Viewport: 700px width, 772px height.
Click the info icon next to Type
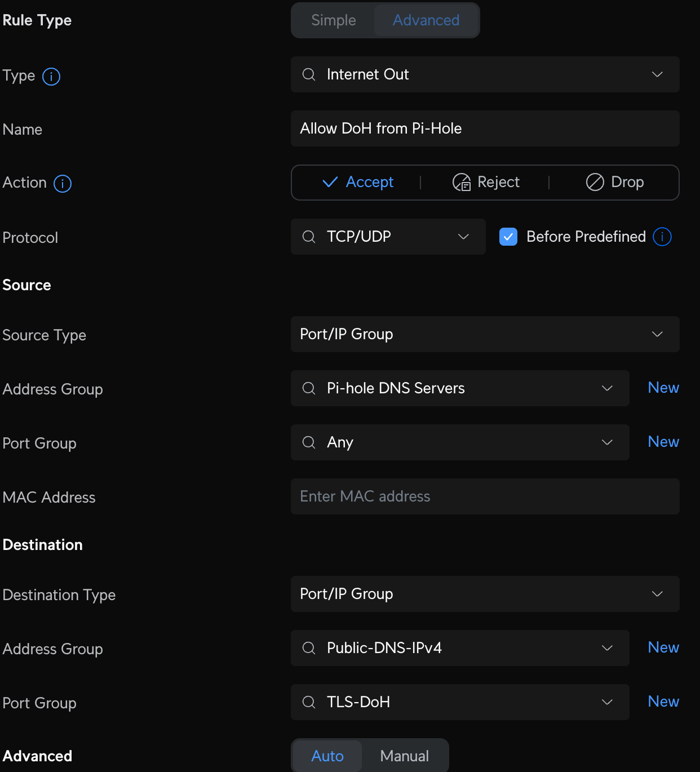pos(51,76)
